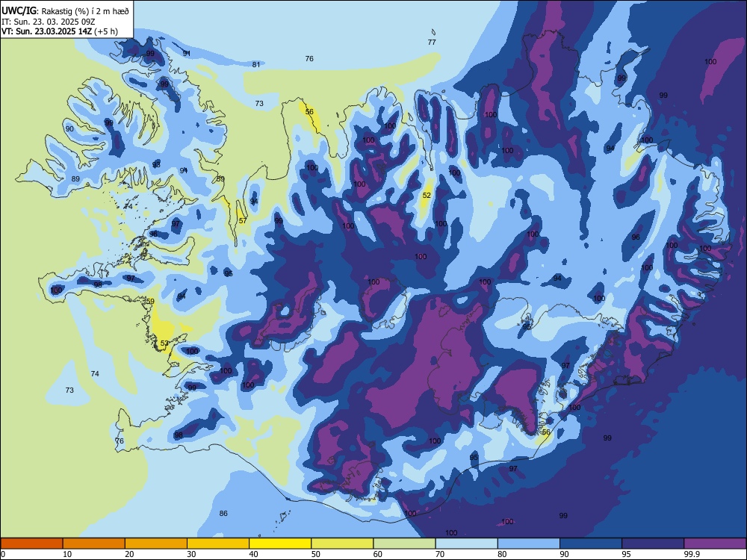Click the light blue 80–90 legend band

click(x=529, y=544)
